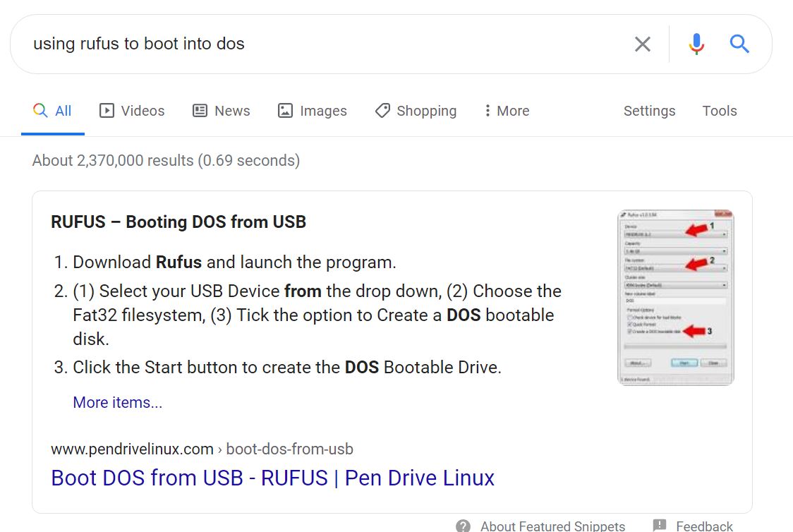Image resolution: width=793 pixels, height=532 pixels.
Task: Switch to the News tab
Action: (x=222, y=111)
